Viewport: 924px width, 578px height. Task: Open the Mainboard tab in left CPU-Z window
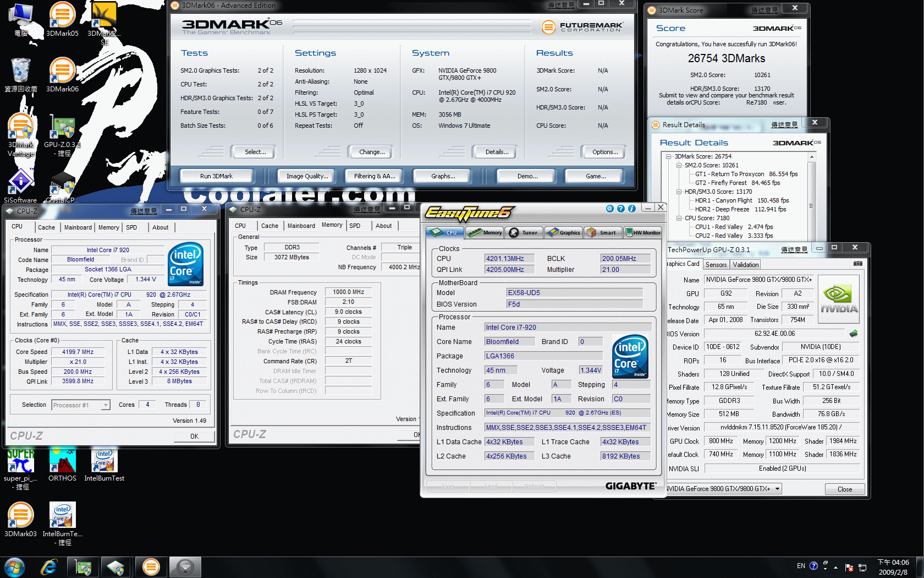click(x=78, y=227)
